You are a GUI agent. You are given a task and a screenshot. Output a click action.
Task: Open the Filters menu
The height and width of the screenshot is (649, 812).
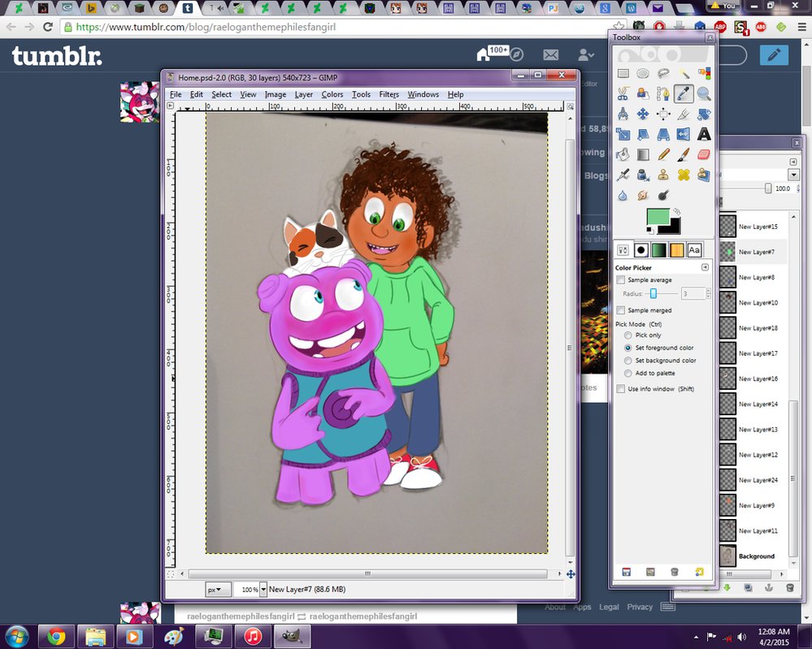pyautogui.click(x=389, y=94)
